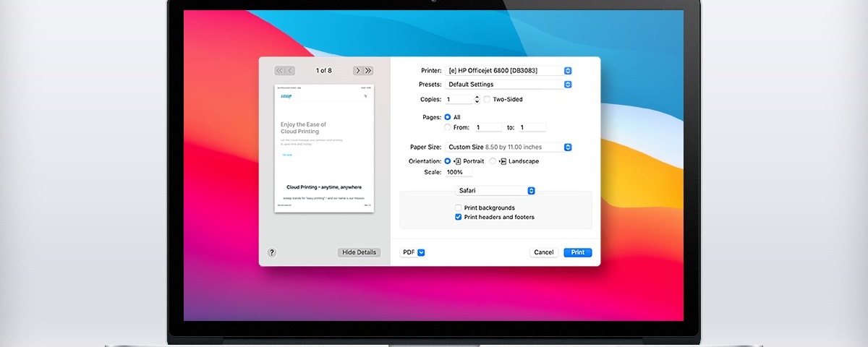Check the Print backgrounds option
This screenshot has height=347, width=868.
[x=459, y=208]
